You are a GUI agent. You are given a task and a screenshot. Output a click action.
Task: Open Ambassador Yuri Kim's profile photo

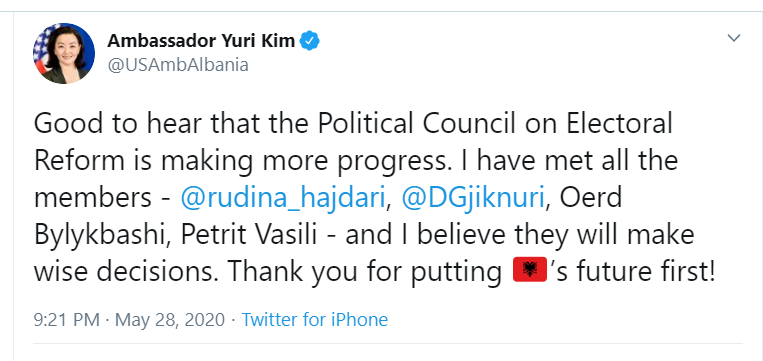pyautogui.click(x=64, y=53)
